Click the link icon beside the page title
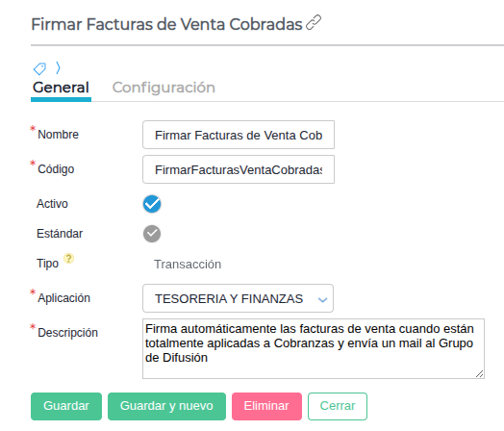 [314, 22]
